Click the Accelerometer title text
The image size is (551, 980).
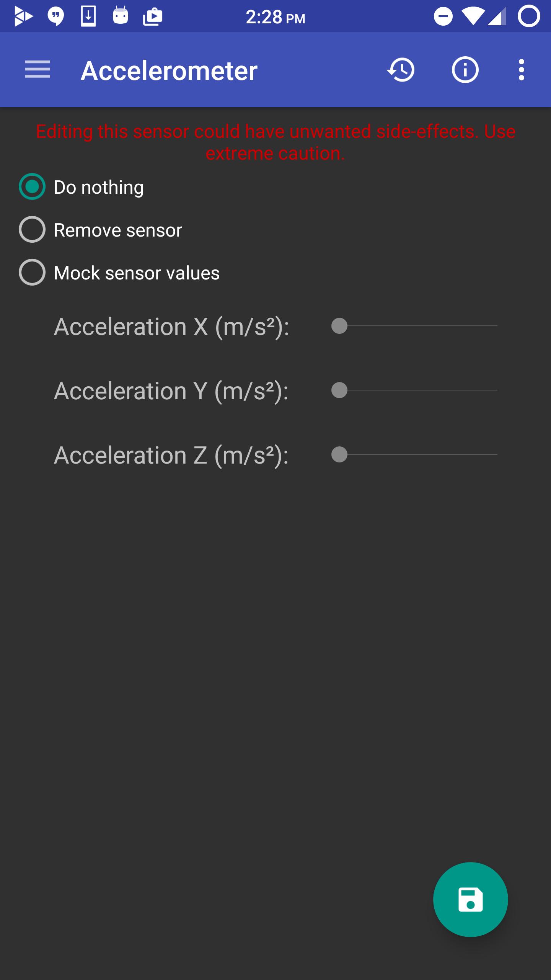169,70
